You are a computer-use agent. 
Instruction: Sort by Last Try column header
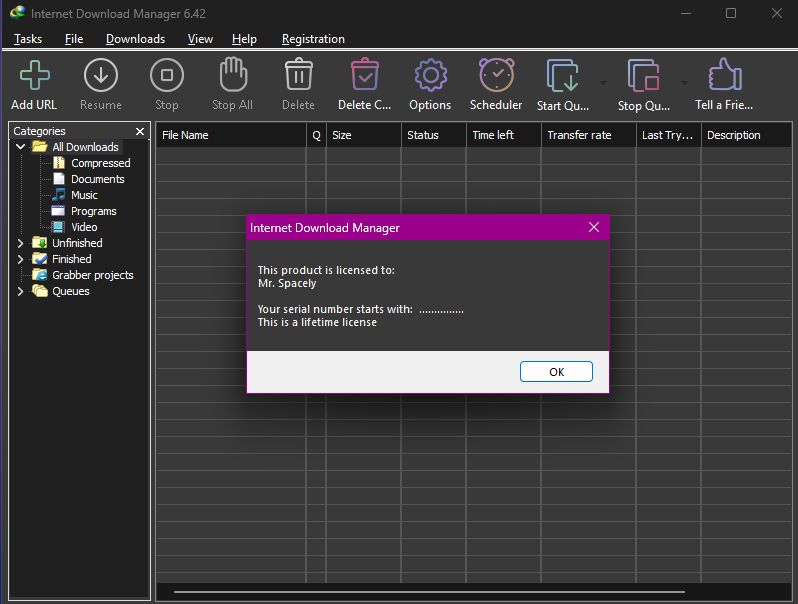point(669,135)
